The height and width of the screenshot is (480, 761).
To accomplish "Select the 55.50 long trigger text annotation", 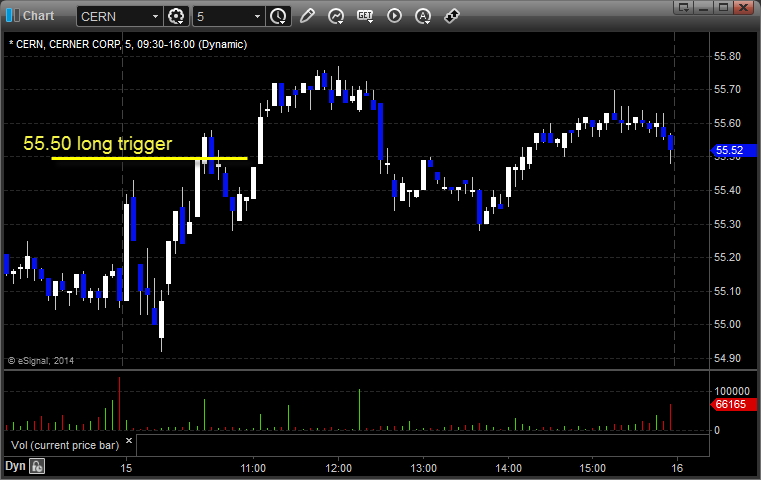I will point(98,144).
